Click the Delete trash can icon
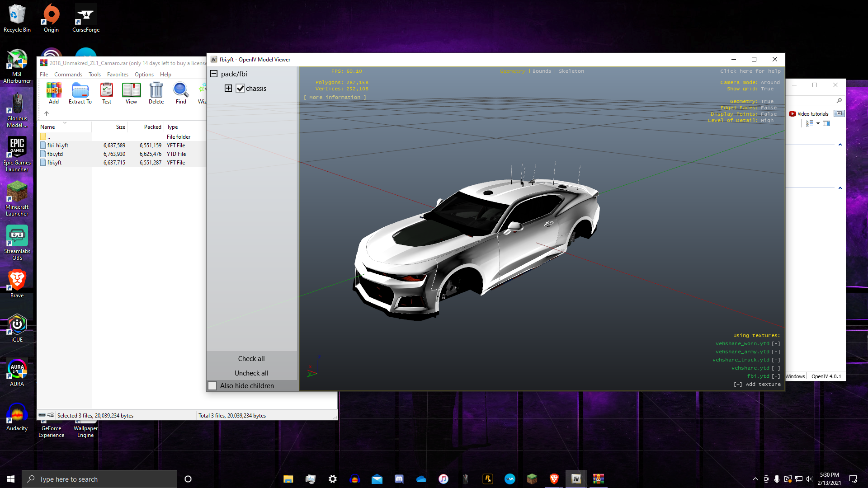This screenshot has height=488, width=868. tap(156, 92)
